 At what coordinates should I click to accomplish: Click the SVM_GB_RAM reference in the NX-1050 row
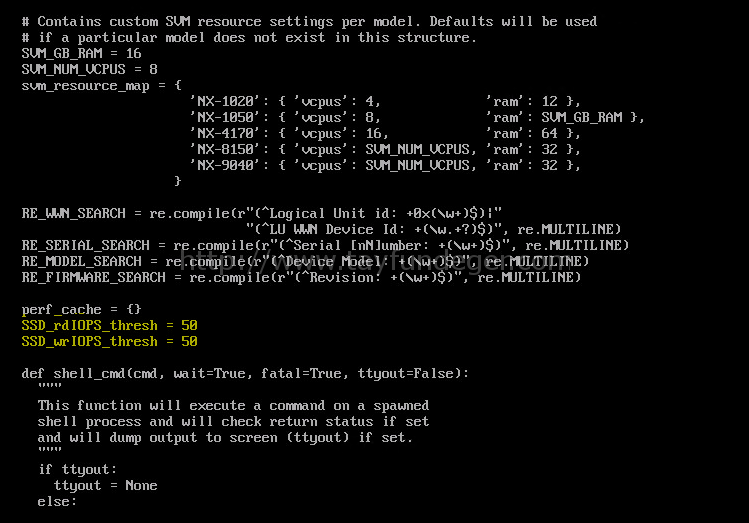coord(581,117)
